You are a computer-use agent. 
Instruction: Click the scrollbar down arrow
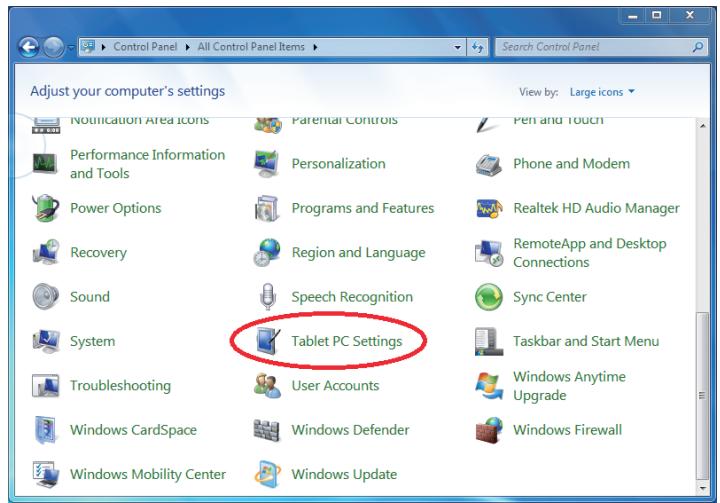[x=703, y=488]
